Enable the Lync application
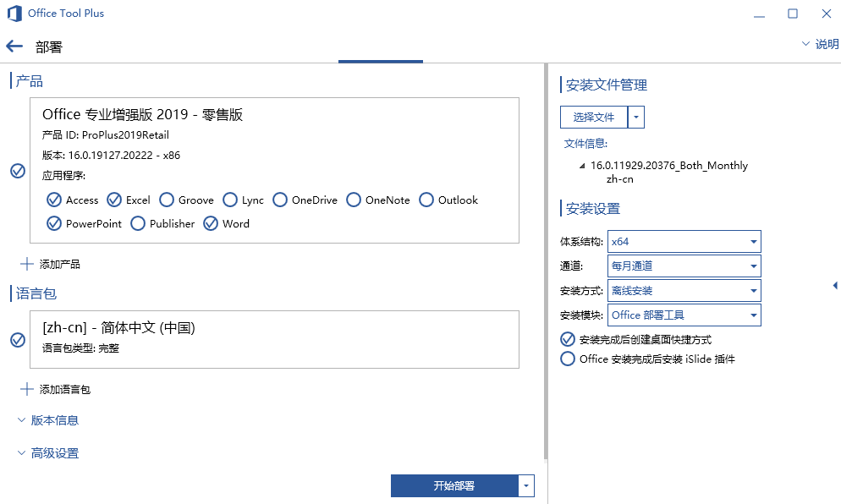The width and height of the screenshot is (841, 504). pos(230,200)
